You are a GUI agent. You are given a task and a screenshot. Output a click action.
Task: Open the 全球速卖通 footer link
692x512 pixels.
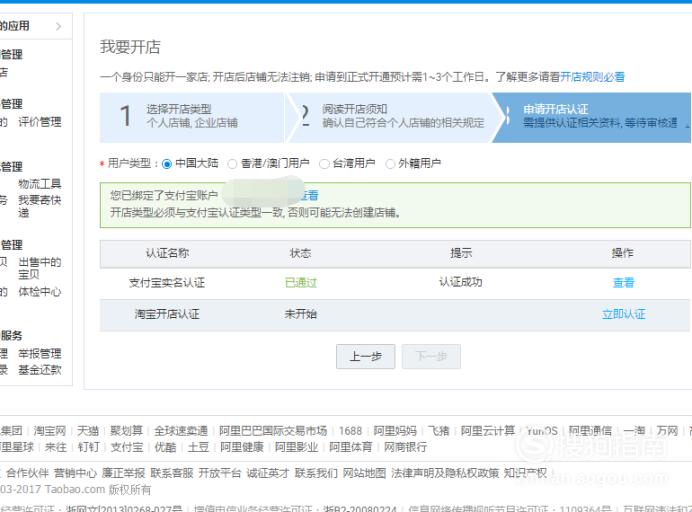pyautogui.click(x=181, y=431)
